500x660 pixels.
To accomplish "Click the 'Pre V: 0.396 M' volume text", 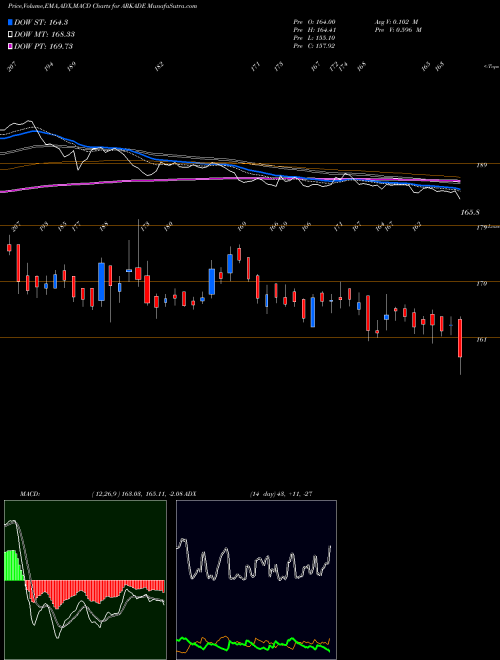I will 398,30.
